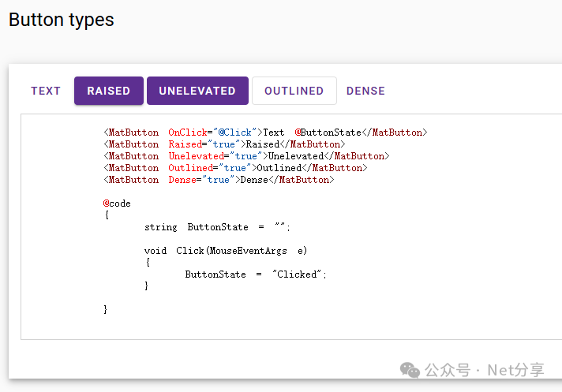Click the Raised="true" code line
The height and width of the screenshot is (392, 562).
224,144
